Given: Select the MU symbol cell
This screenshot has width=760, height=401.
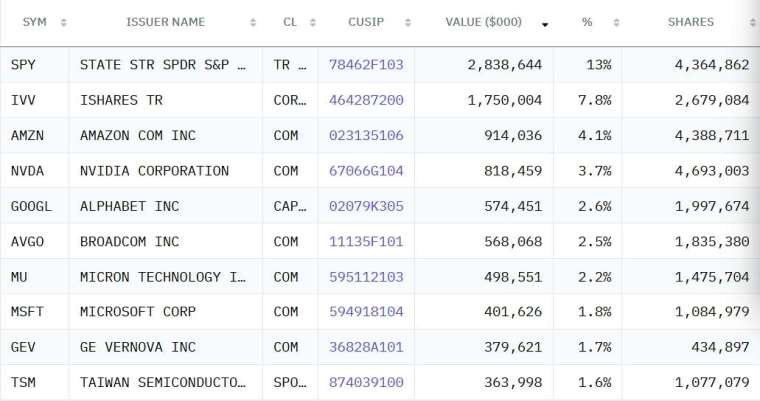Looking at the screenshot, I should click(x=34, y=277).
